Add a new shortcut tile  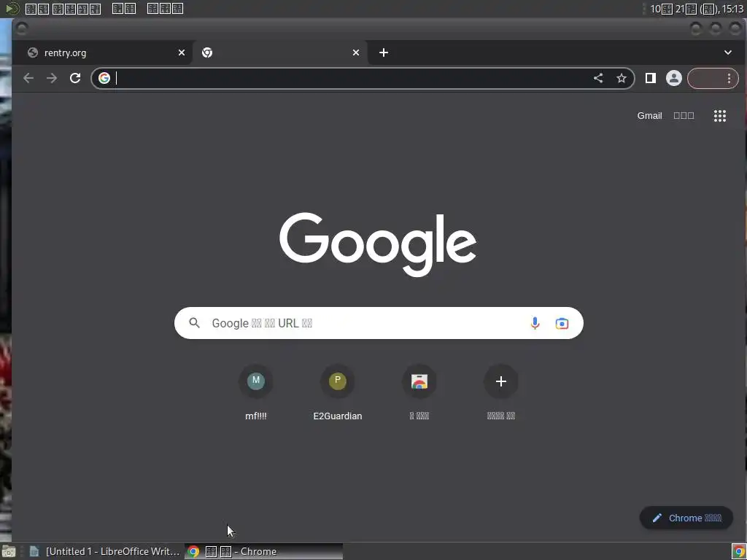pos(500,393)
